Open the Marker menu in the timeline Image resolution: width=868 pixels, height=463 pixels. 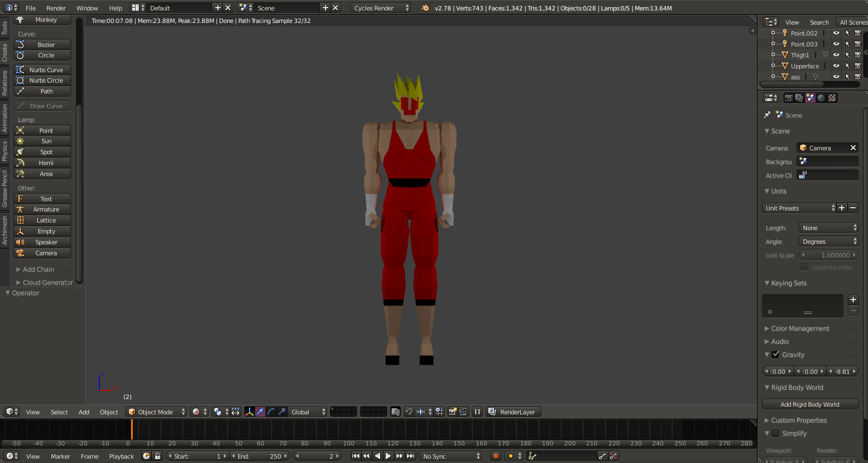pyautogui.click(x=60, y=456)
